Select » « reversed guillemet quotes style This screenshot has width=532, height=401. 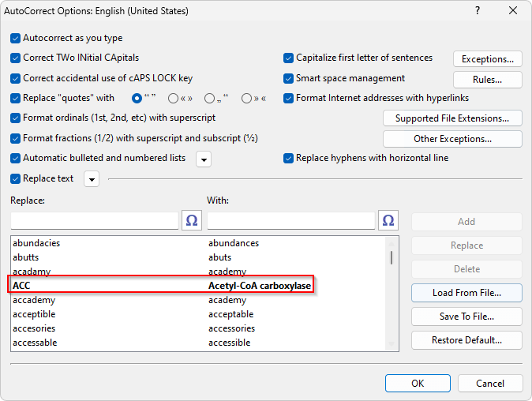pos(246,99)
